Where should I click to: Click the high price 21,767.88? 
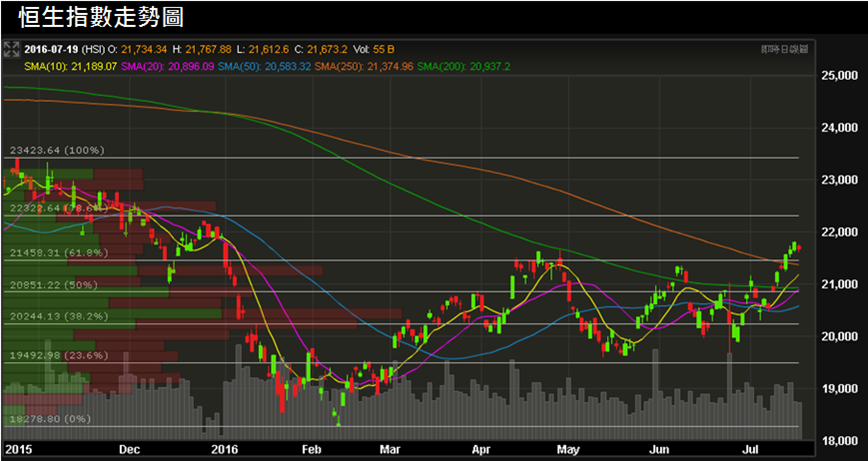click(209, 49)
